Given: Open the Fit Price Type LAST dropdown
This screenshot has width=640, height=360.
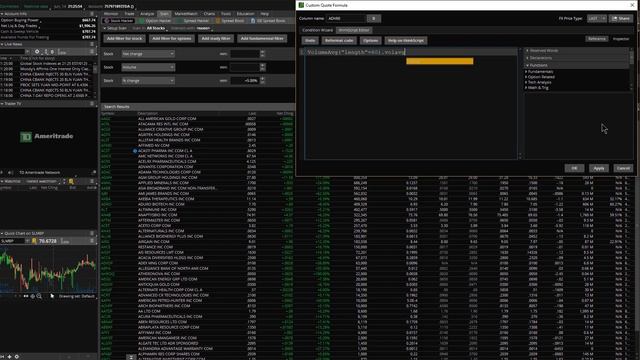Looking at the screenshot, I should tap(596, 18).
